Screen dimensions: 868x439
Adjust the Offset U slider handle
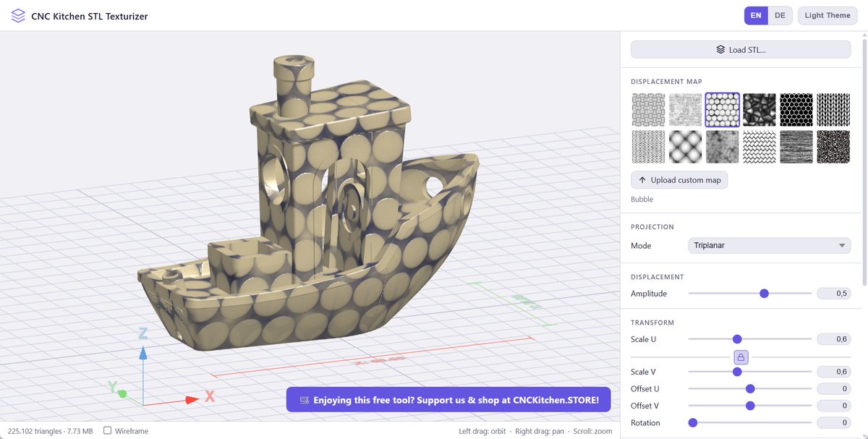(750, 389)
